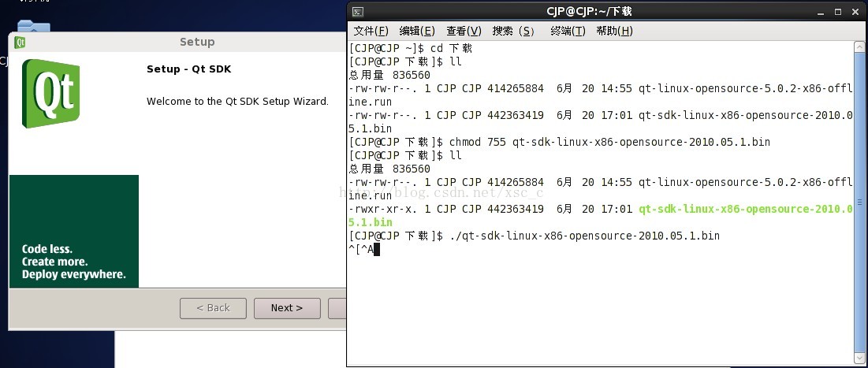868x368 pixels.
Task: Click the first '总用量 836560' line
Action: point(389,76)
